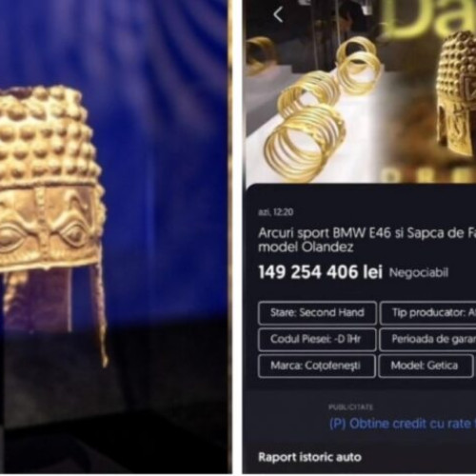
Task: Click the Codul Piesei tag
Action: pyautogui.click(x=317, y=340)
